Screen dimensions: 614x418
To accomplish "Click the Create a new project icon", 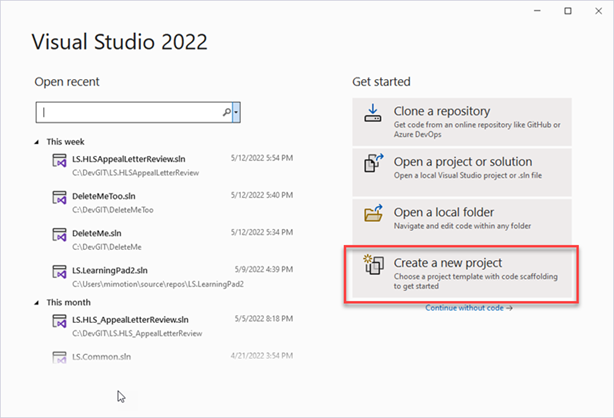I will click(x=374, y=264).
